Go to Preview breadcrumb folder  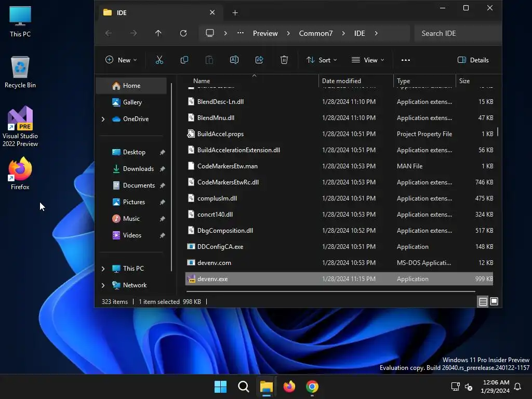[x=265, y=33]
